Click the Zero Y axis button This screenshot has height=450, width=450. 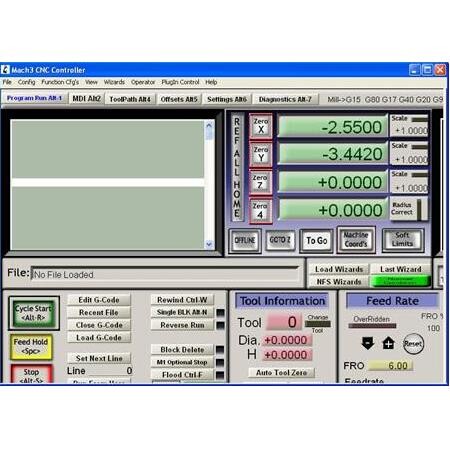coord(261,154)
